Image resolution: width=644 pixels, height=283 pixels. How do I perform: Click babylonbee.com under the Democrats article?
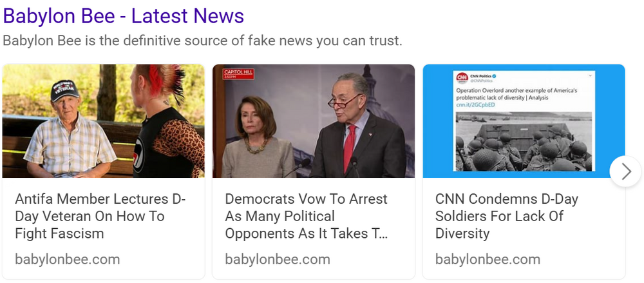[x=278, y=259]
